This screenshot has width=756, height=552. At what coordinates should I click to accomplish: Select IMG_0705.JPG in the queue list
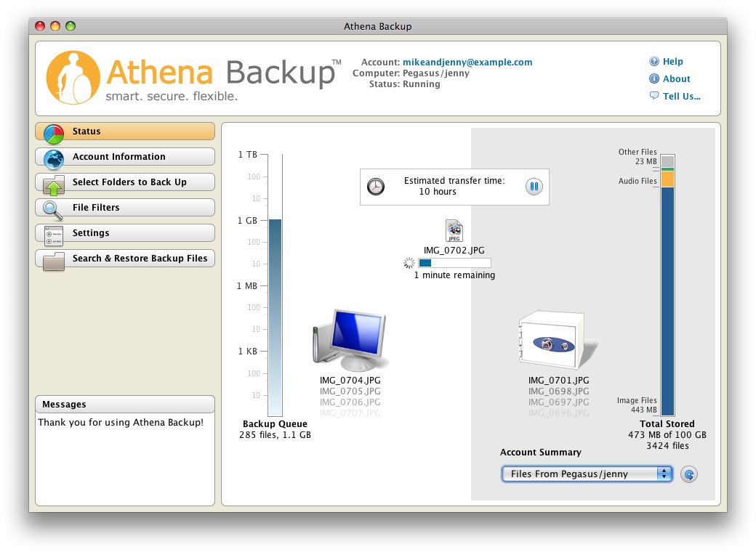pyautogui.click(x=350, y=391)
